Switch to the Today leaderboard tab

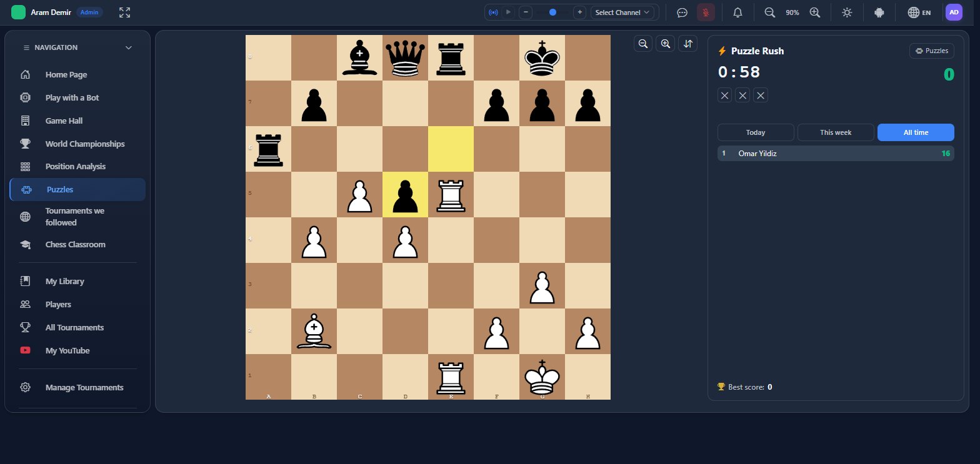click(756, 132)
